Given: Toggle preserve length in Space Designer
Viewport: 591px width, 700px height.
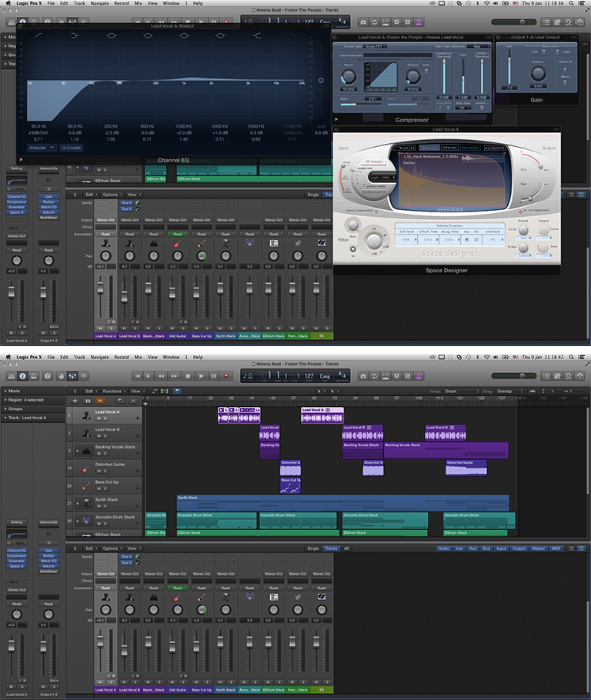Looking at the screenshot, I should 364,185.
